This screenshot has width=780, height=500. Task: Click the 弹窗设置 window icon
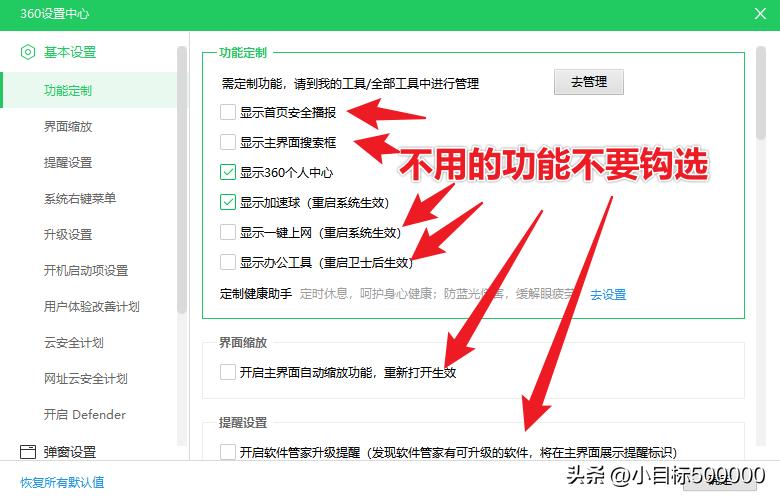(28, 451)
